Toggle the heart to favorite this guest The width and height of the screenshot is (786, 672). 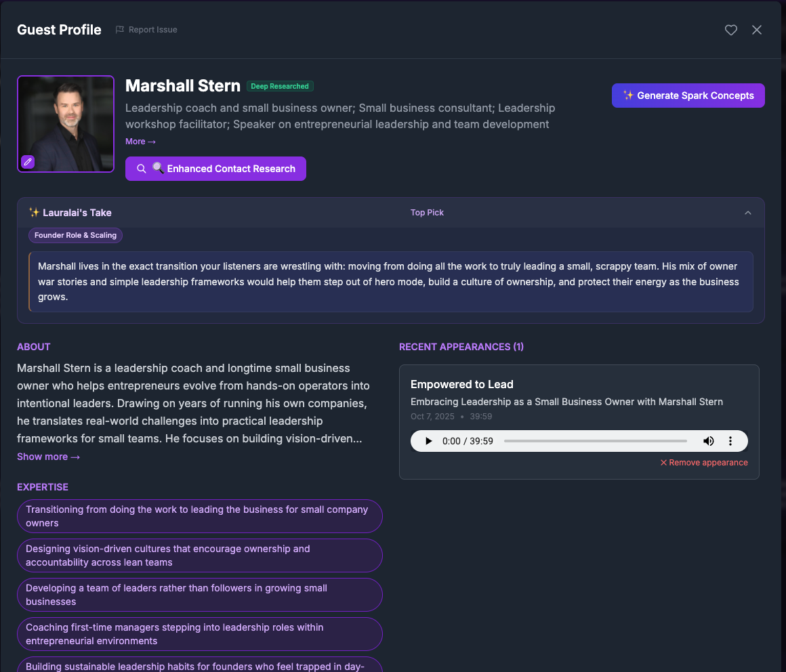point(730,30)
